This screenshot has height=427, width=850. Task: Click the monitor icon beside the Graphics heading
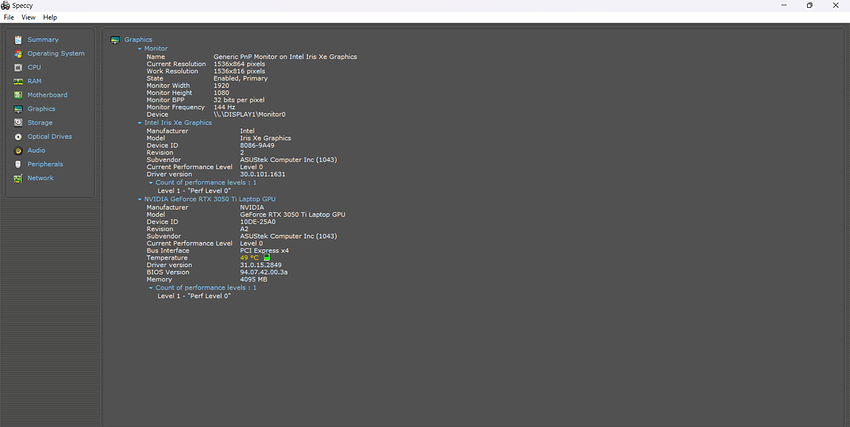pos(115,40)
